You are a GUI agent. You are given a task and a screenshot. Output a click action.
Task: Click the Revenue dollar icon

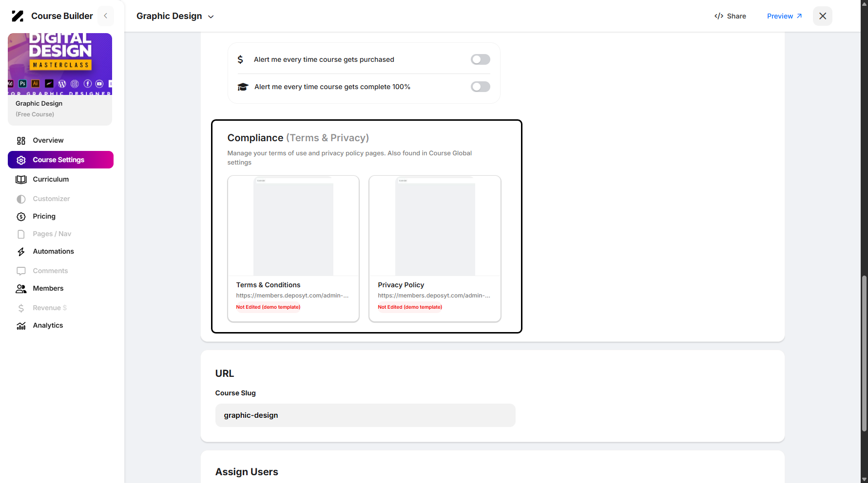point(21,308)
